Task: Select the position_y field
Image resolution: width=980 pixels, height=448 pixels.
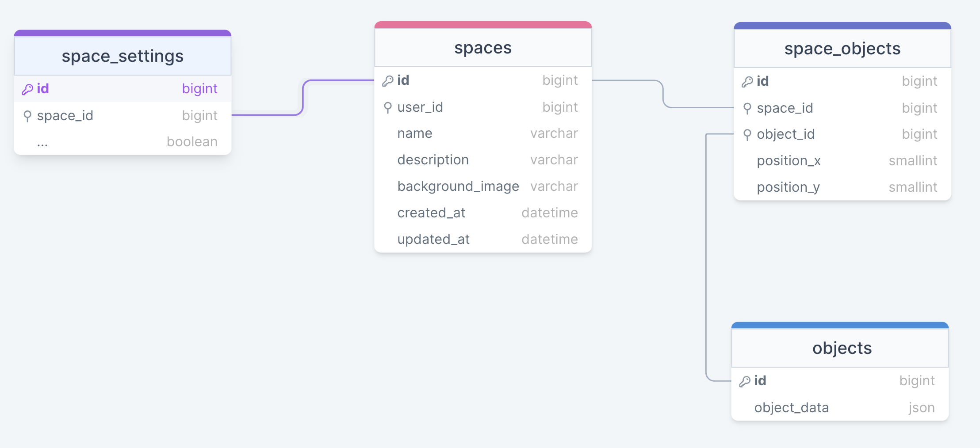Action: (842, 187)
